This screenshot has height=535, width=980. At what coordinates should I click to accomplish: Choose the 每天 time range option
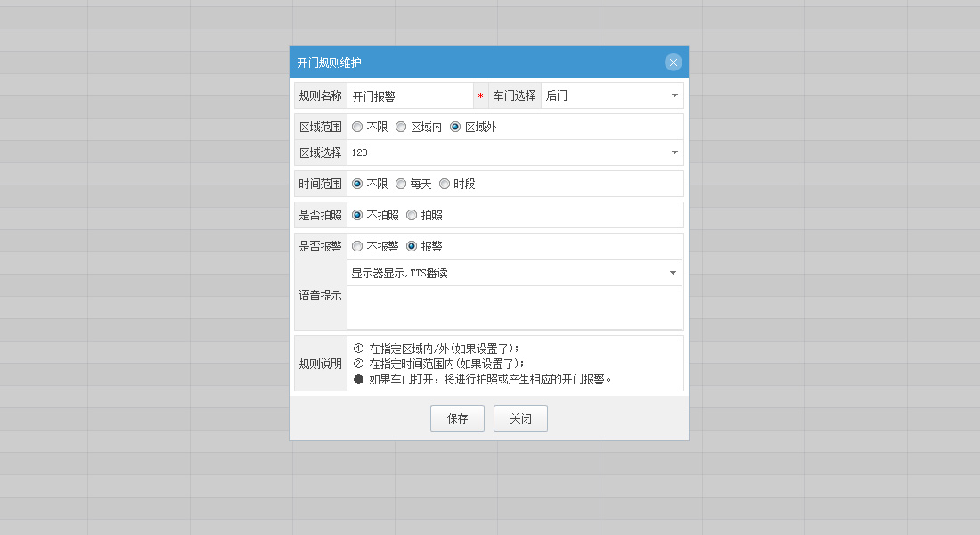(401, 184)
